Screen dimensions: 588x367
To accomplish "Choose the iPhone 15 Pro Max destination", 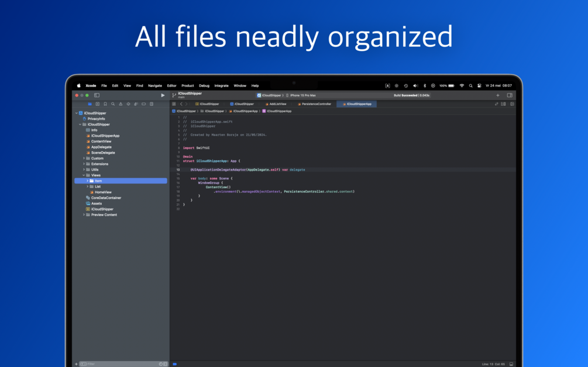I will pyautogui.click(x=301, y=95).
